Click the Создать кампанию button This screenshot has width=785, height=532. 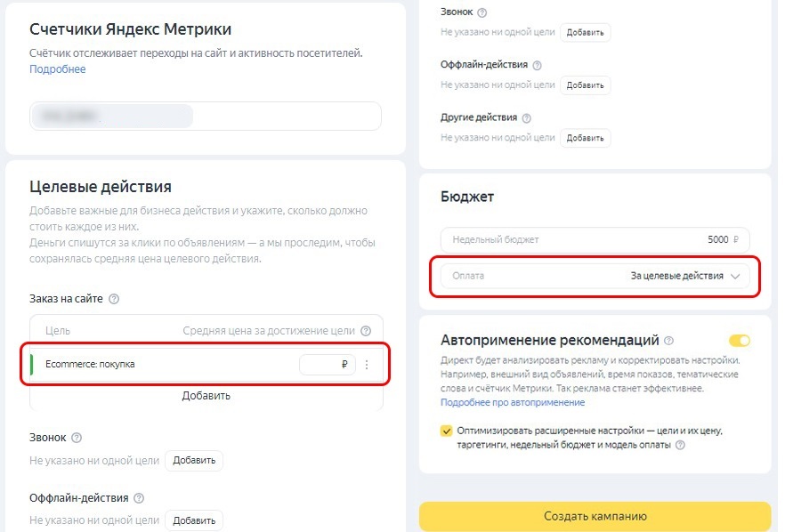[x=595, y=516]
